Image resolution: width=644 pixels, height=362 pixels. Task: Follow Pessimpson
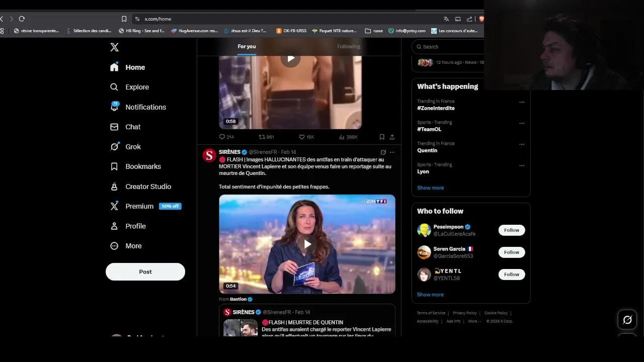point(512,230)
